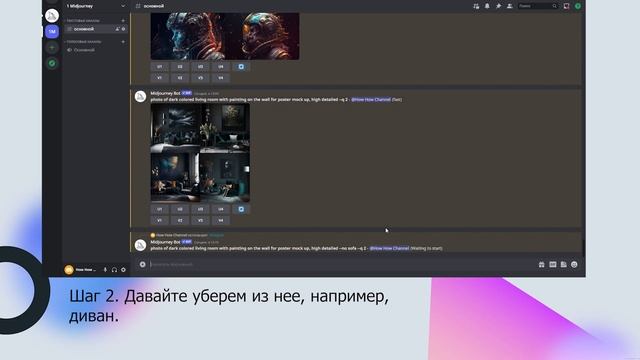Open the living room image grid
The width and height of the screenshot is (640, 360).
pos(200,153)
